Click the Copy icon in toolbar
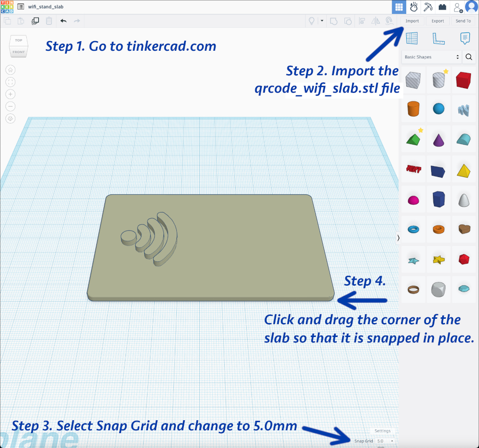 (x=7, y=21)
